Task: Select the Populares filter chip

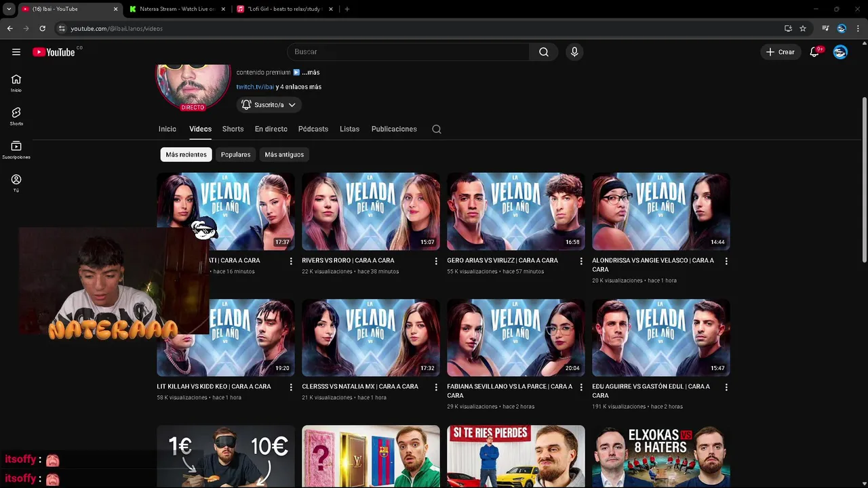Action: pos(235,155)
